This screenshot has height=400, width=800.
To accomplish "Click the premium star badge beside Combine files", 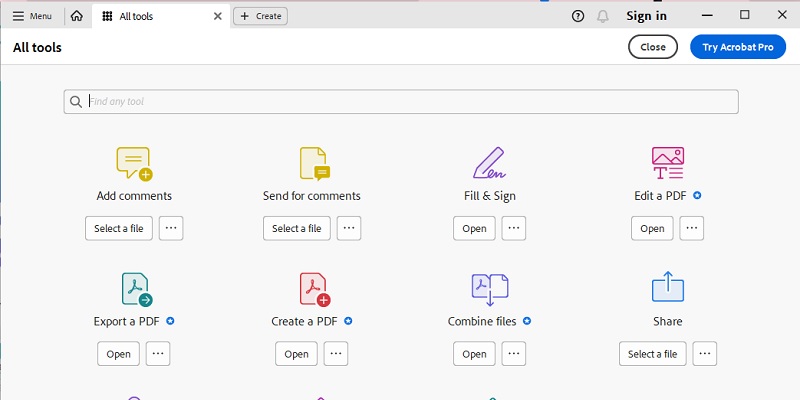I will [527, 321].
